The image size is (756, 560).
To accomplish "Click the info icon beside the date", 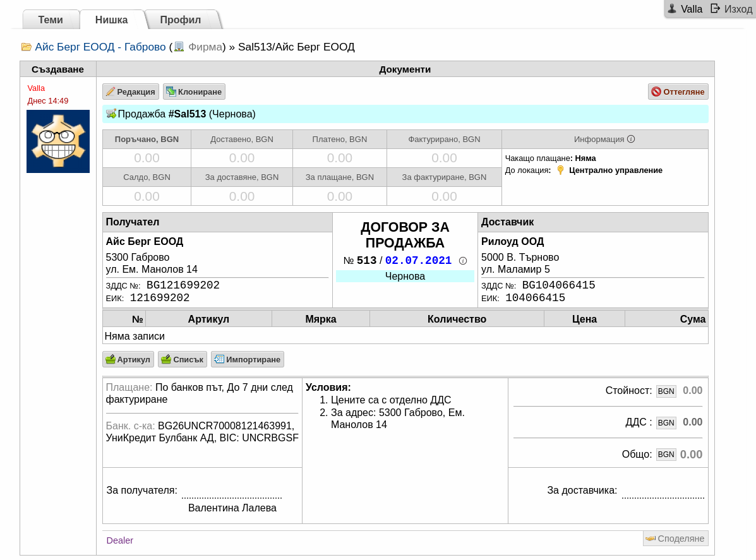I will click(463, 261).
